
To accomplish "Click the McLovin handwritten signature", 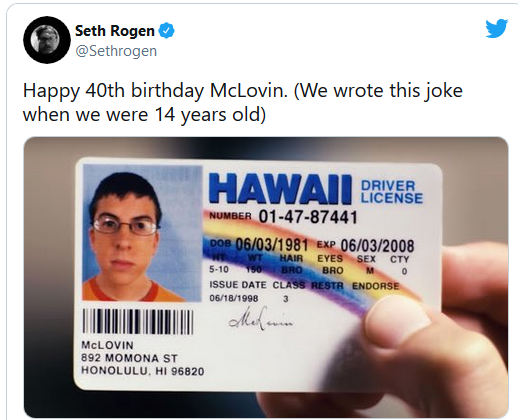I will pyautogui.click(x=261, y=317).
